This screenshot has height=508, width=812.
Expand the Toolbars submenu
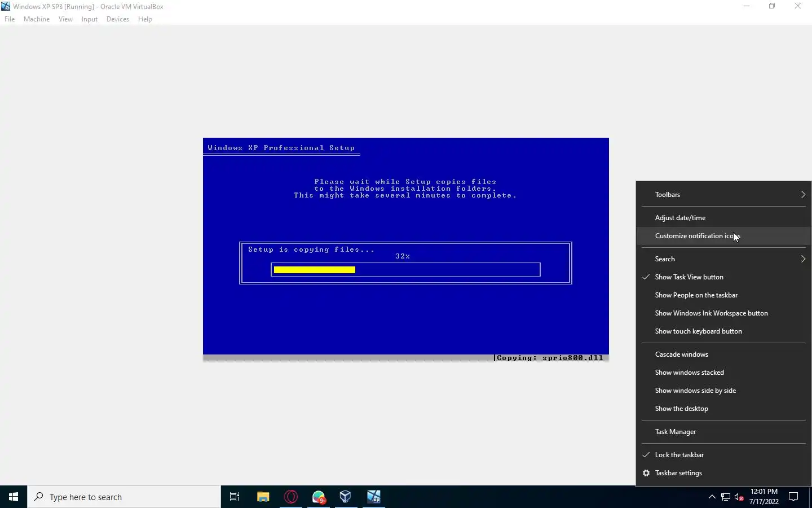click(x=723, y=195)
